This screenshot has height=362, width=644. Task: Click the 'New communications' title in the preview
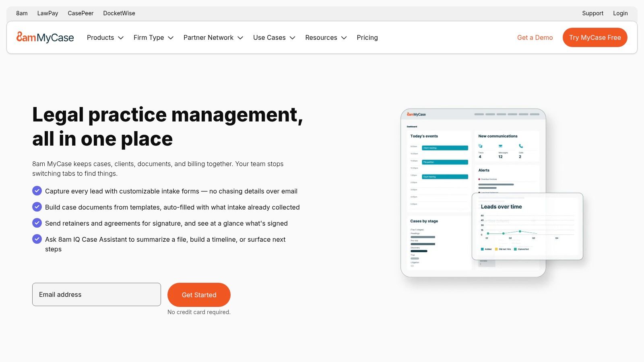(x=498, y=136)
